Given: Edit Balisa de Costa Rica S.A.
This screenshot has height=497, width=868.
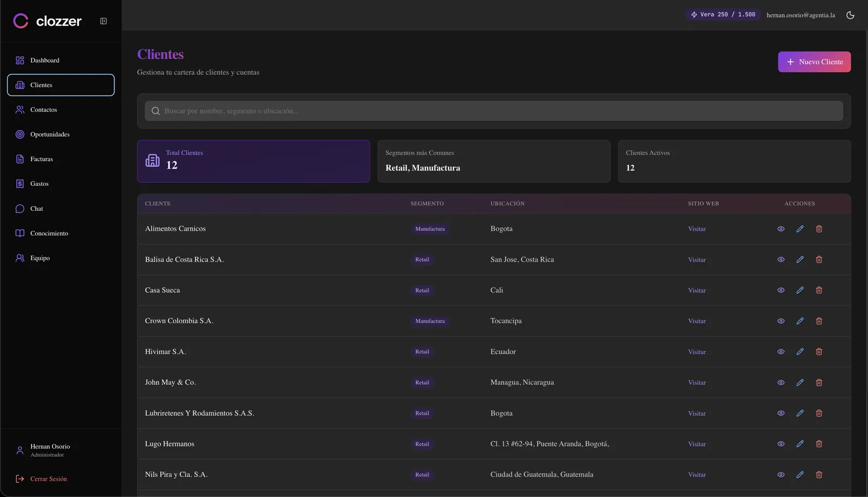Looking at the screenshot, I should tap(800, 260).
